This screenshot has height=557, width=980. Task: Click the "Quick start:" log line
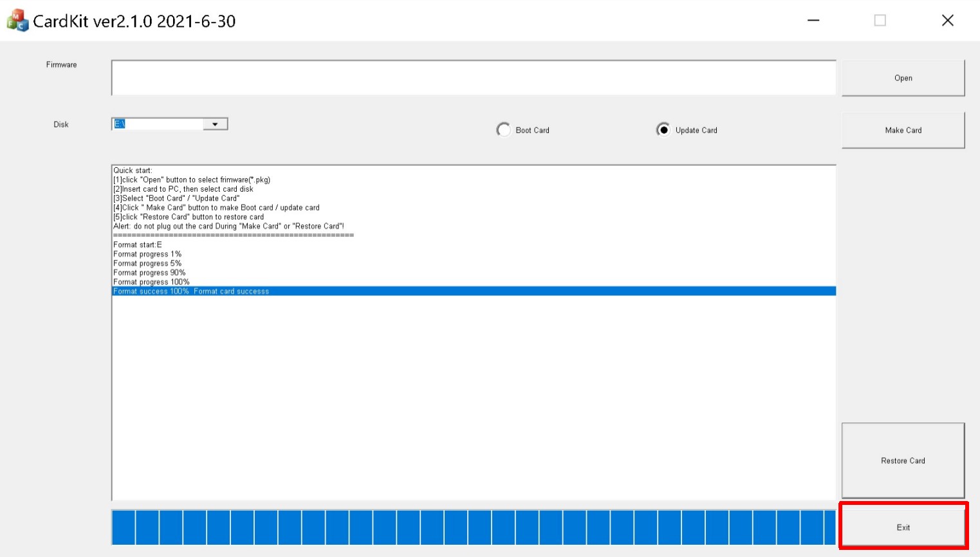coord(133,170)
